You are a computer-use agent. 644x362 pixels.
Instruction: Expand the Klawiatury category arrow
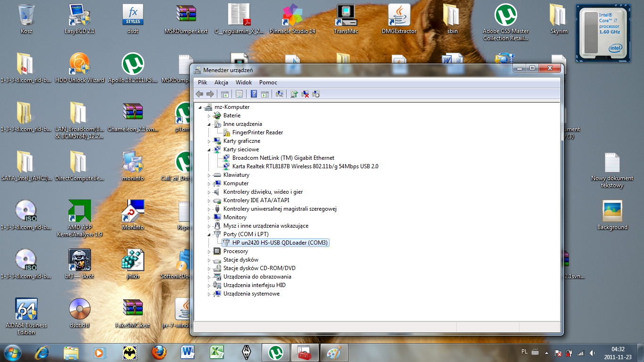[x=209, y=175]
